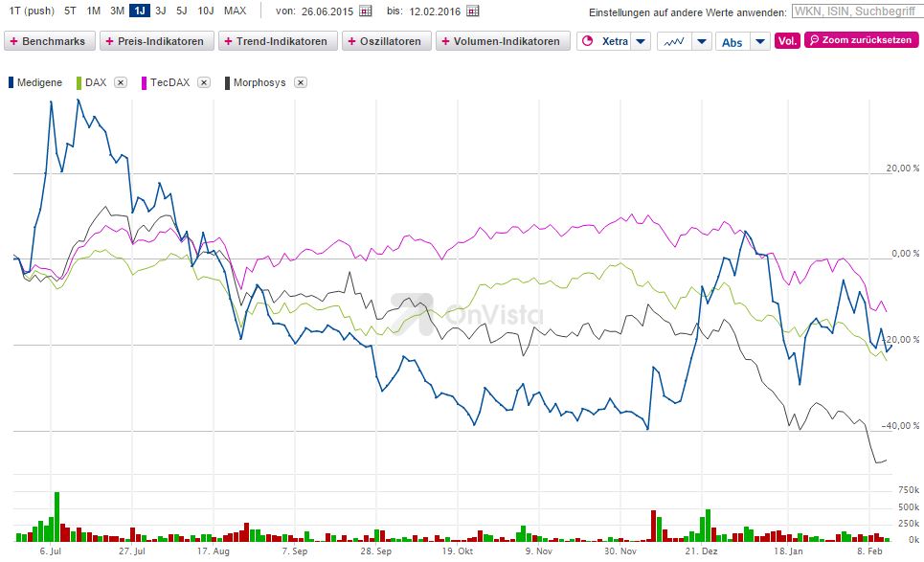Open the 'von' date calendar picker icon

366,11
